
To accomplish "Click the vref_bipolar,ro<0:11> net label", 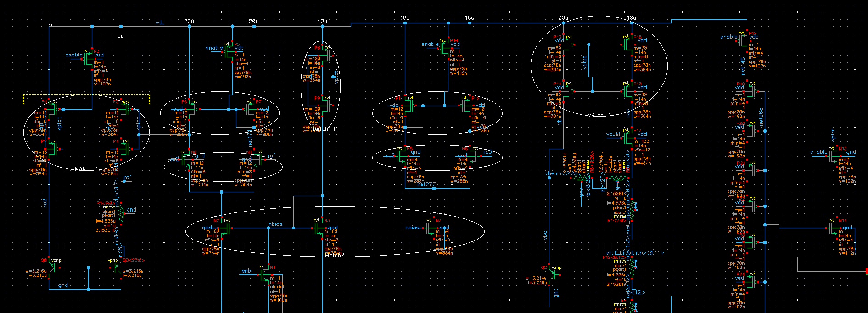I will (634, 253).
